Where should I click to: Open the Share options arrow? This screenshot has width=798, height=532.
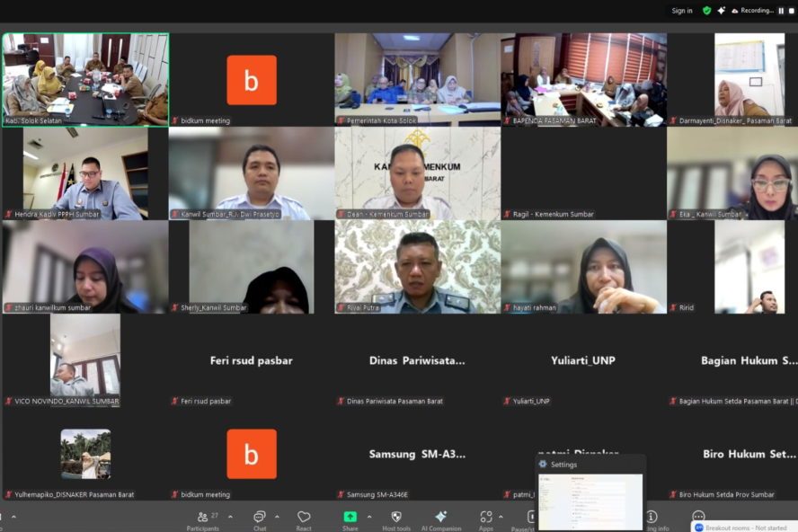(369, 517)
